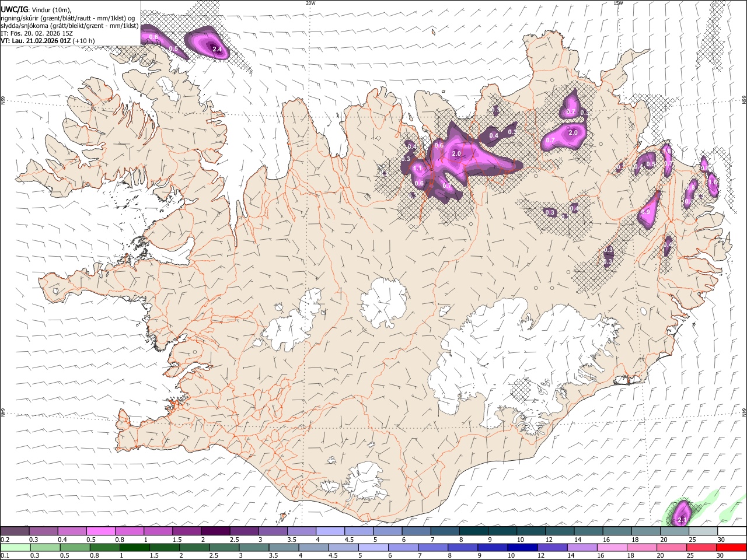This screenshot has height=560, width=747.
Task: Click the 0.9 snowfall value label
Action: point(645,212)
